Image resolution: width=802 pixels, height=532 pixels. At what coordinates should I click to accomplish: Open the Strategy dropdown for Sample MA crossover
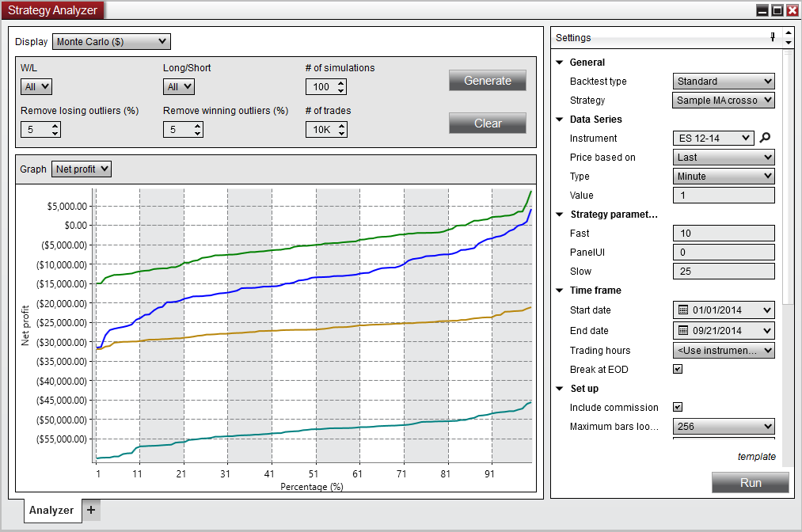(723, 100)
